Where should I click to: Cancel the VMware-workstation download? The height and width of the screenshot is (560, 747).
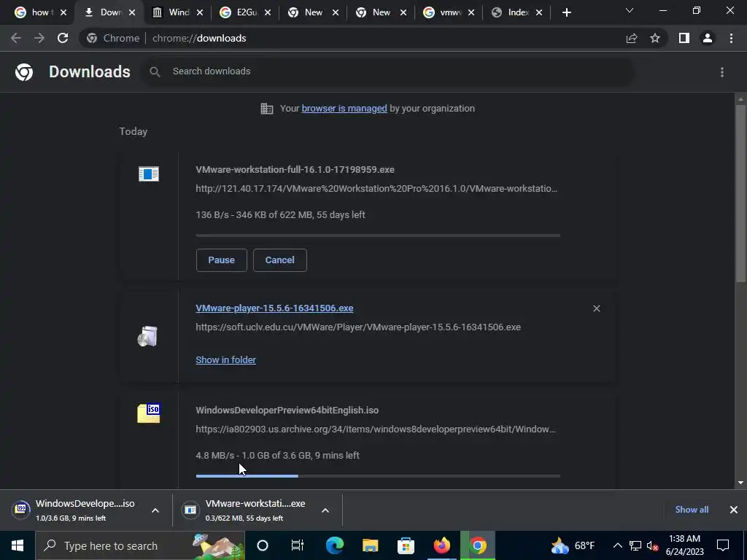click(x=279, y=260)
